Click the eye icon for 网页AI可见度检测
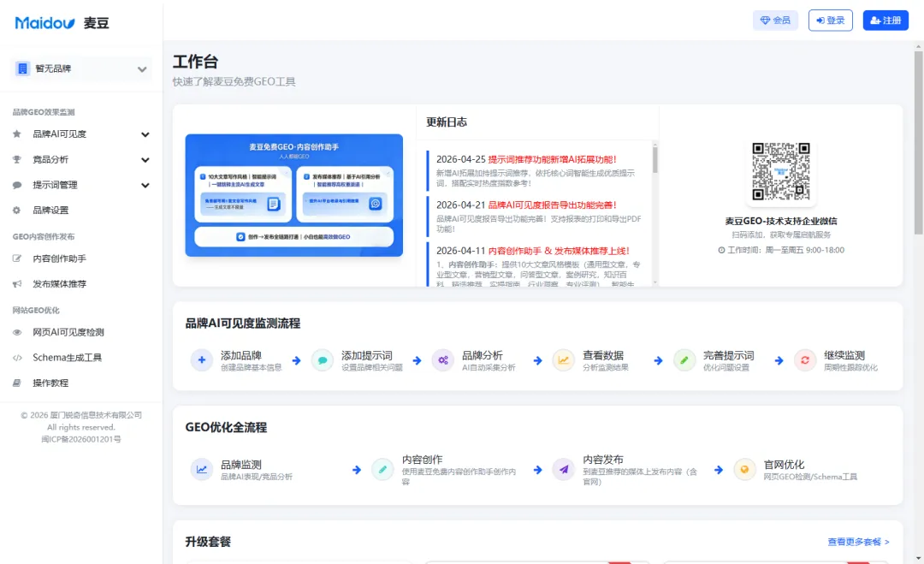The image size is (924, 564). (17, 332)
